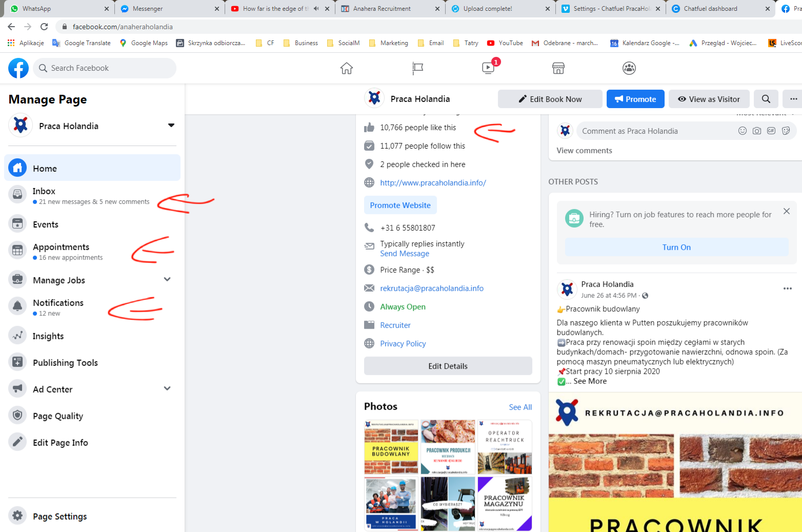Image resolution: width=802 pixels, height=532 pixels.
Task: Open Google Maps bookmark
Action: click(x=144, y=43)
